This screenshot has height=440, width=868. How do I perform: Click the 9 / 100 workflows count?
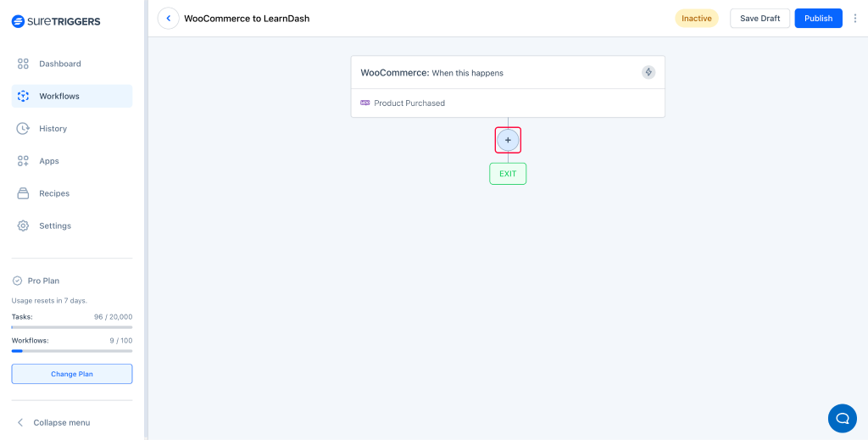120,341
